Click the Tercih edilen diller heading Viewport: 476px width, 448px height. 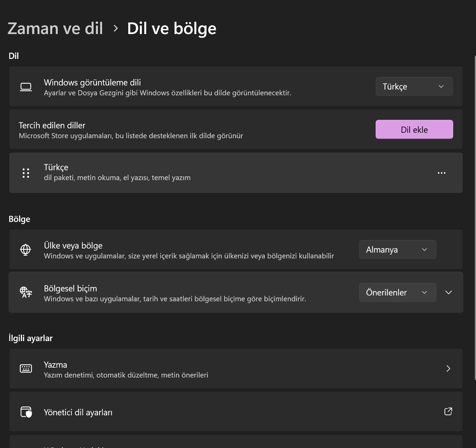[52, 125]
